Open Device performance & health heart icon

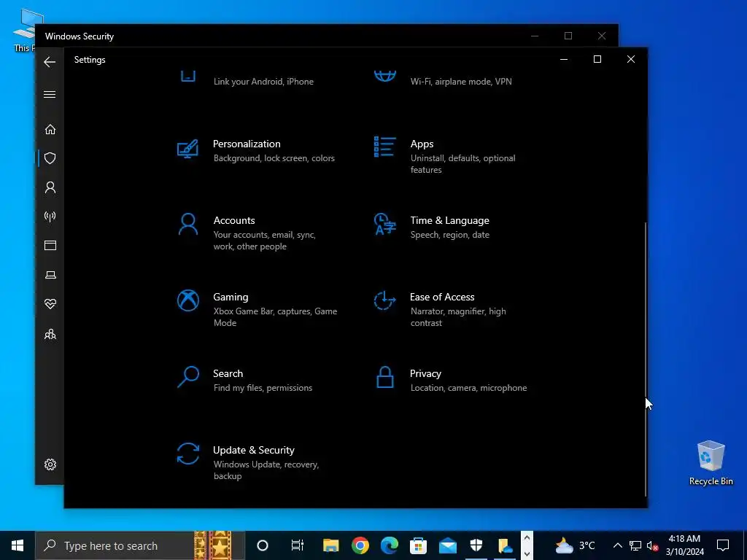point(50,304)
